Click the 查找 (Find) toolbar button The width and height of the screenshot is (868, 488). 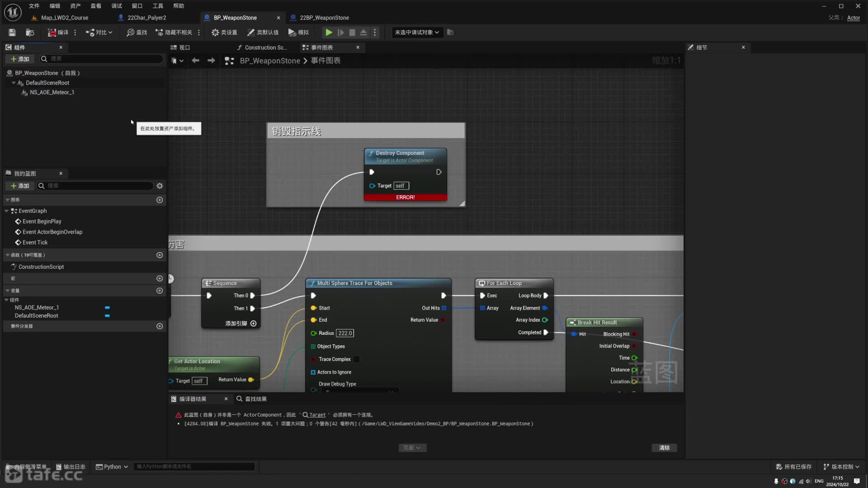[137, 33]
